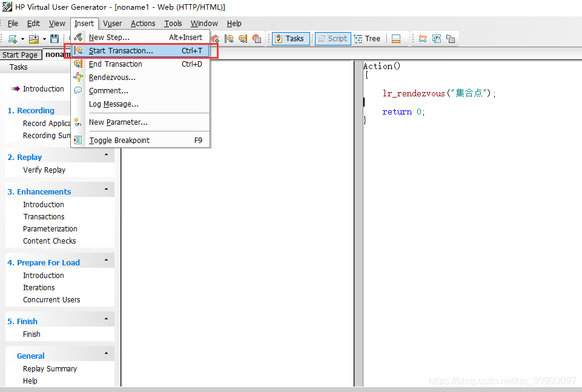Switch to Tree view

(368, 39)
